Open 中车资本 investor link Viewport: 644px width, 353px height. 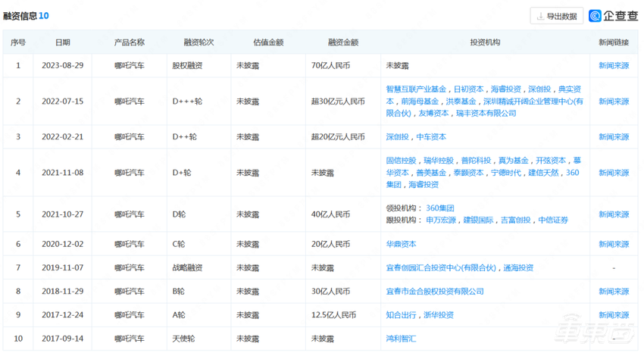pos(431,137)
